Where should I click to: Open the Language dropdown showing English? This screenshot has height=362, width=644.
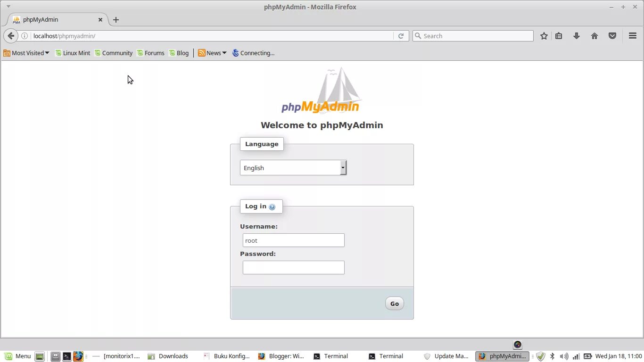click(293, 168)
